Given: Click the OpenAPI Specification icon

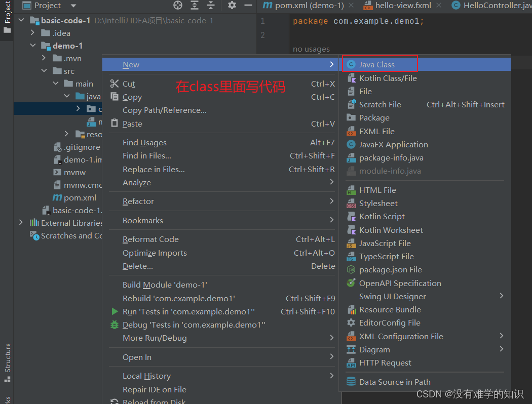Looking at the screenshot, I should [351, 283].
